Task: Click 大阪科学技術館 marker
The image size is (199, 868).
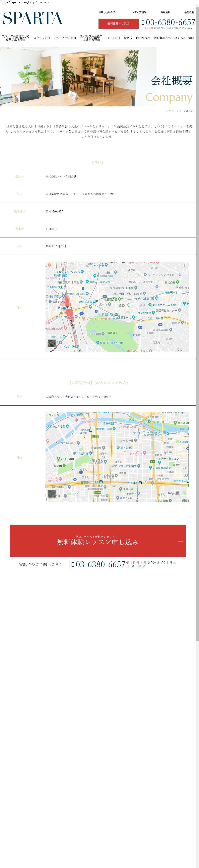Action: (91, 453)
